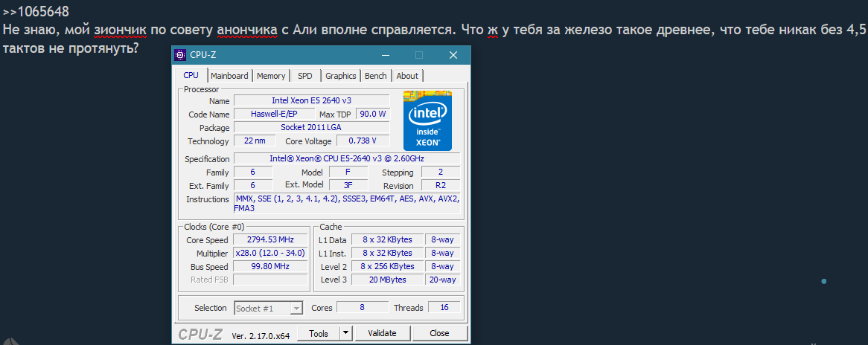Click the Name field Intel Xeon E5 2640 v3
Screen dimensions: 868x345
312,100
